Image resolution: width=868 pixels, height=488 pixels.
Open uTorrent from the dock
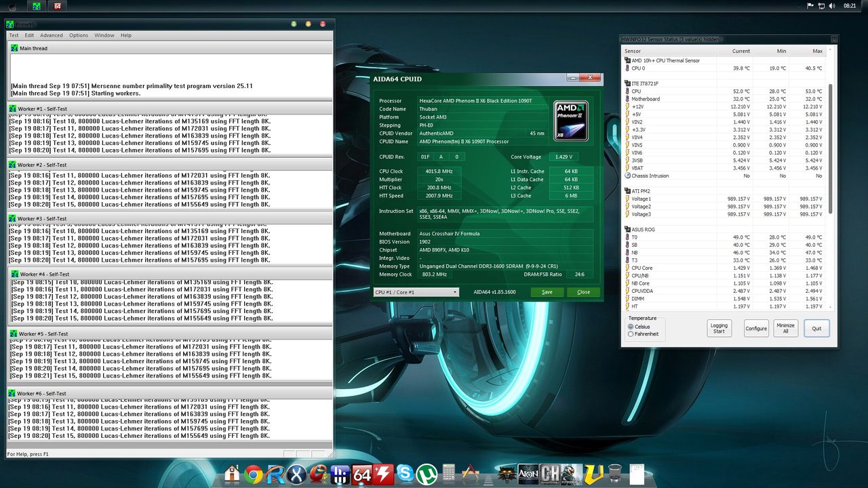(427, 474)
